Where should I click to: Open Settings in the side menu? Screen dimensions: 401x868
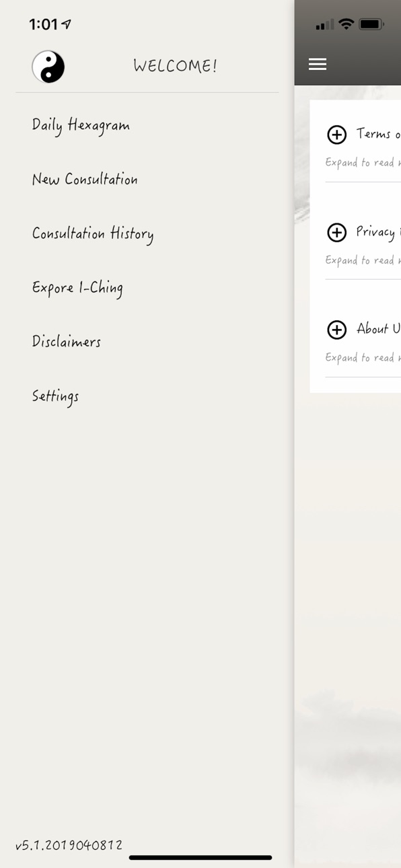tap(55, 396)
